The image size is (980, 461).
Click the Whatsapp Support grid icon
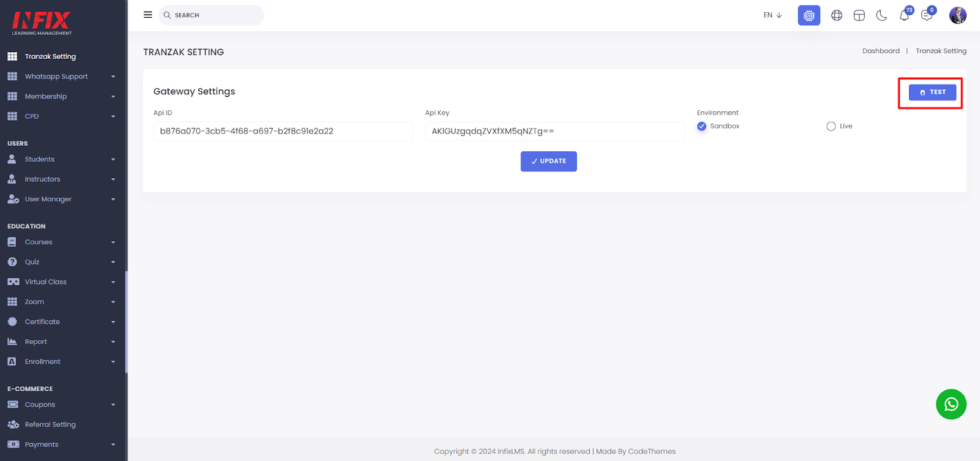12,77
